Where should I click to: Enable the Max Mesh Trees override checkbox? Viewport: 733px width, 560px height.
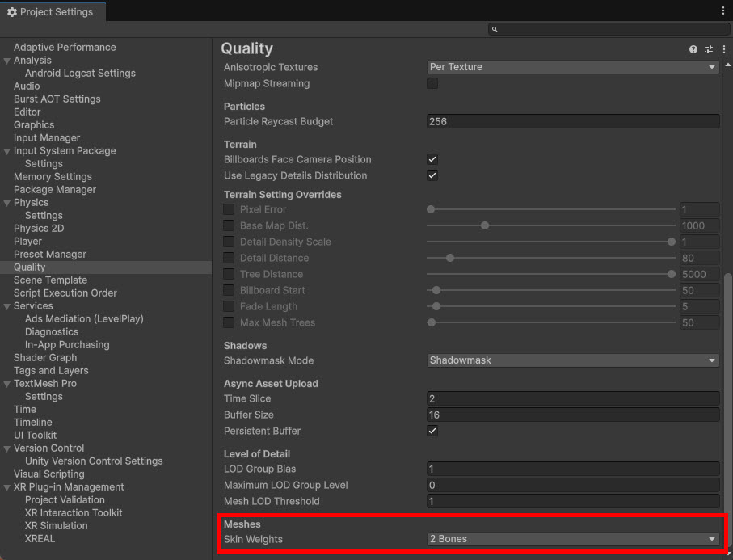coord(229,322)
